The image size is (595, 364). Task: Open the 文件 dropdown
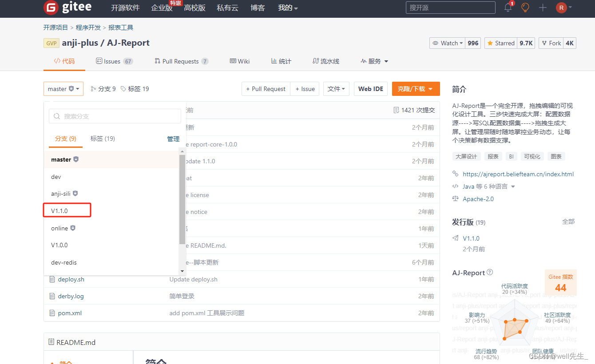click(336, 88)
